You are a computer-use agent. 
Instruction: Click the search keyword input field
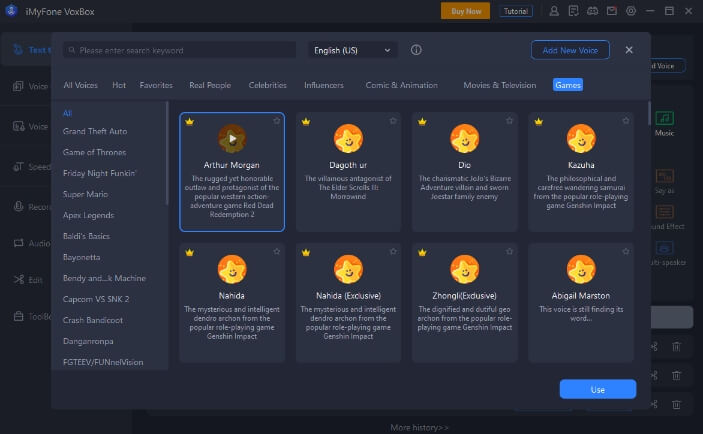179,50
